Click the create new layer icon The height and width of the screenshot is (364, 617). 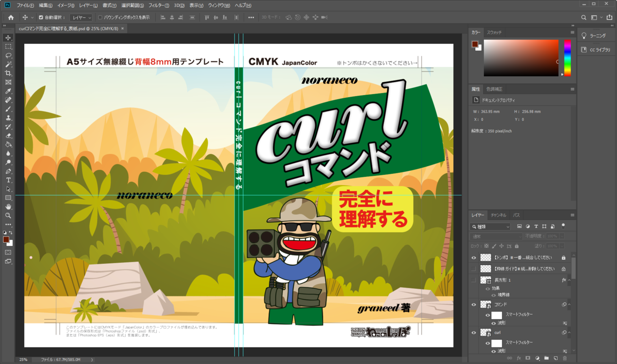pos(555,358)
